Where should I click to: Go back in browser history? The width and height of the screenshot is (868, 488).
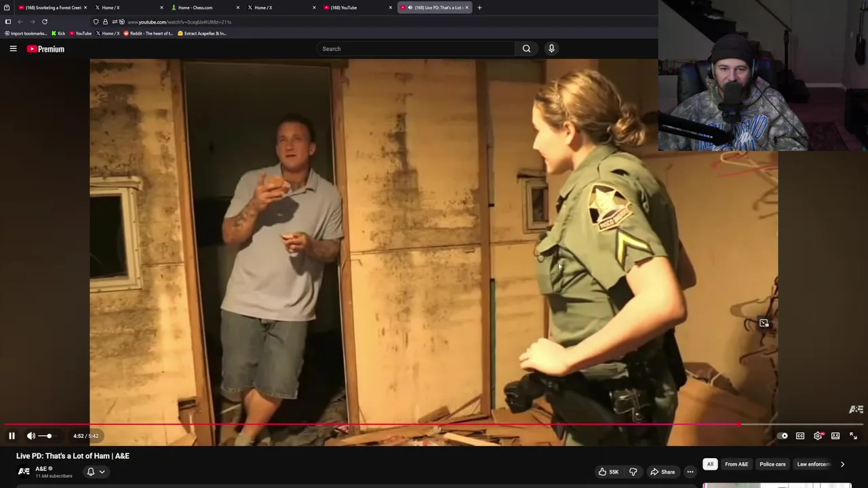[x=20, y=22]
